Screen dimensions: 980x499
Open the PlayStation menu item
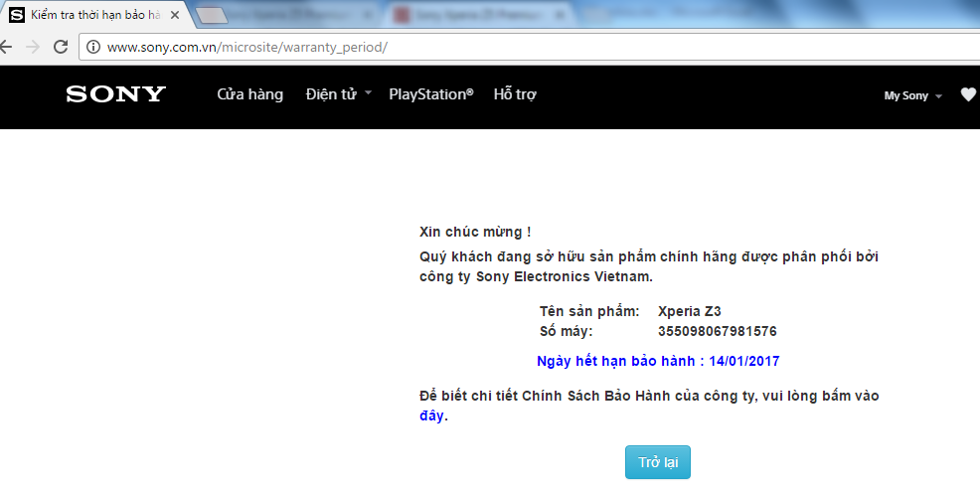pos(431,94)
